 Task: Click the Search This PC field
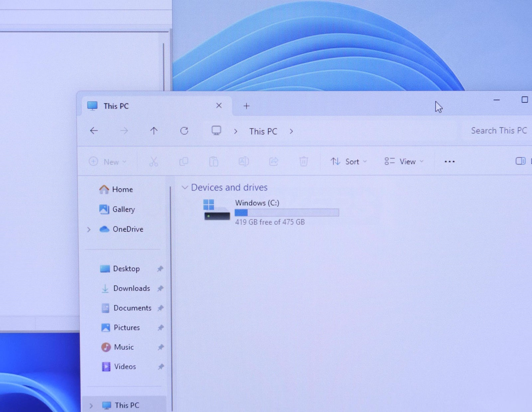498,131
